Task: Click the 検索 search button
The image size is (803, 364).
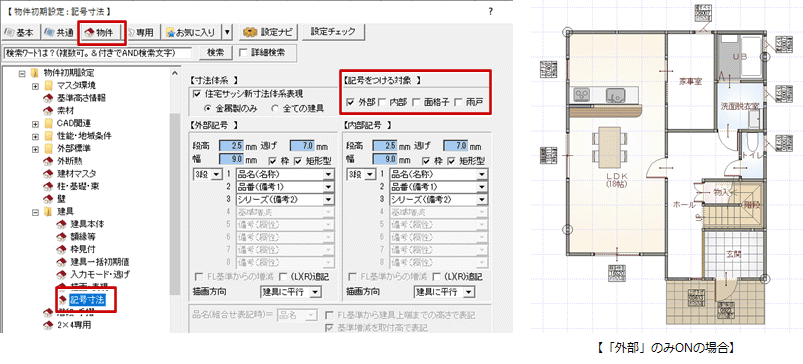Action: 214,52
